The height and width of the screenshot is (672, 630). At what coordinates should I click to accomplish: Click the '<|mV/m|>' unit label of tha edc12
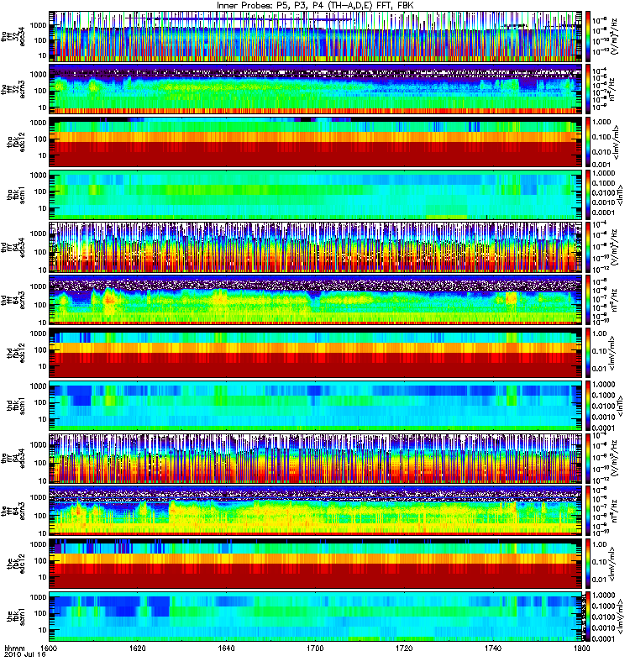point(617,142)
